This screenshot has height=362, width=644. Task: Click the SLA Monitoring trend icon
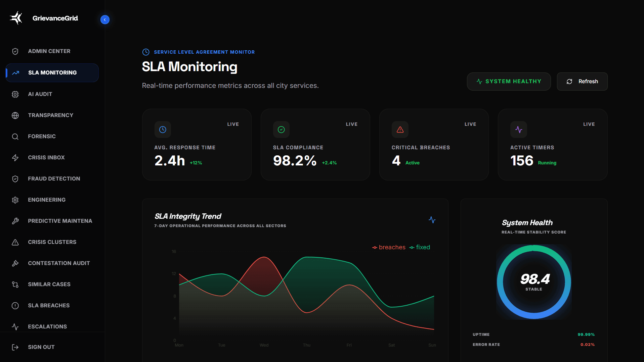coord(16,73)
